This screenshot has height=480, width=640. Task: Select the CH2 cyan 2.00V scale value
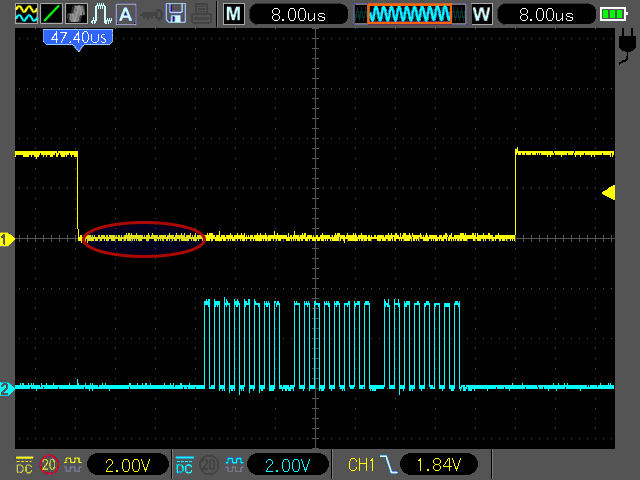point(288,465)
